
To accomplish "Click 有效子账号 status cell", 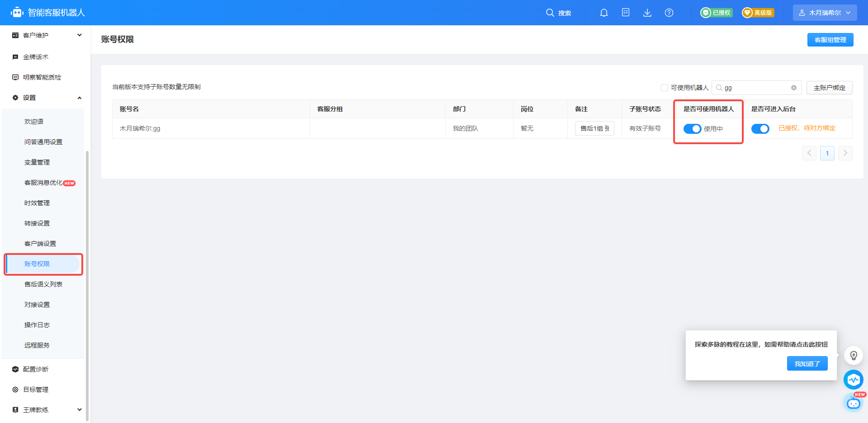I will [645, 128].
